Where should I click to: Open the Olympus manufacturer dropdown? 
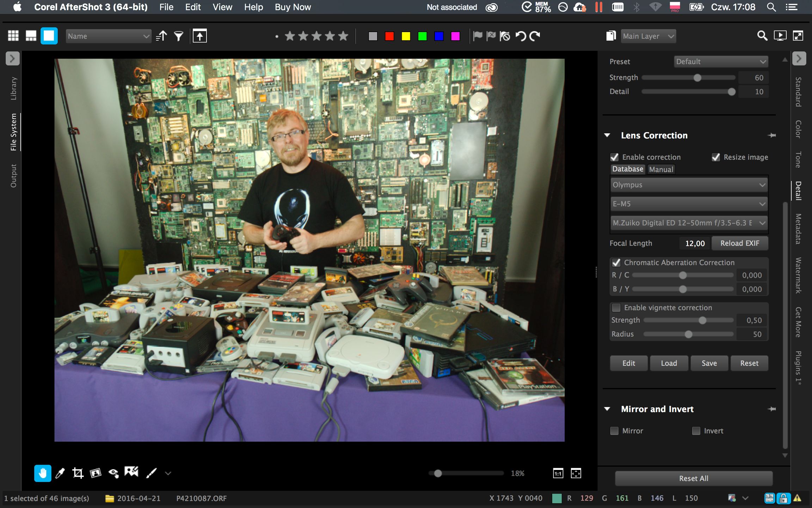(689, 185)
